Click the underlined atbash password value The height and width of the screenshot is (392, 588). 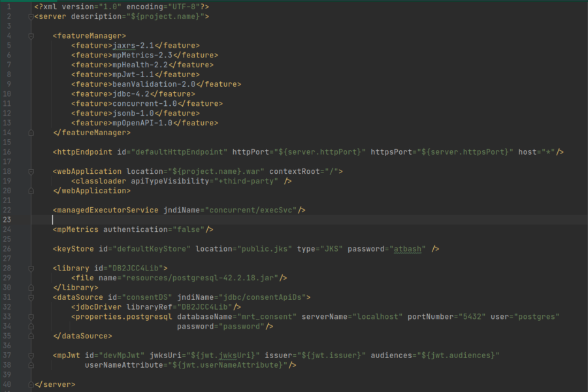(408, 248)
